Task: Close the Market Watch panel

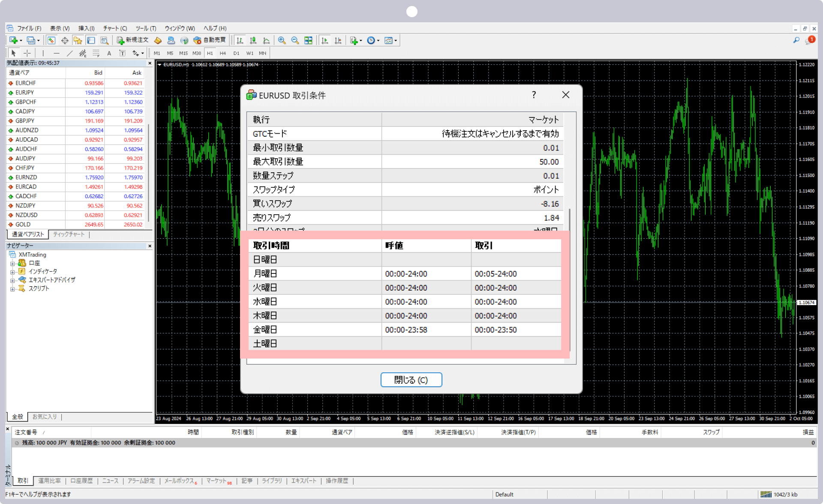Action: point(150,63)
